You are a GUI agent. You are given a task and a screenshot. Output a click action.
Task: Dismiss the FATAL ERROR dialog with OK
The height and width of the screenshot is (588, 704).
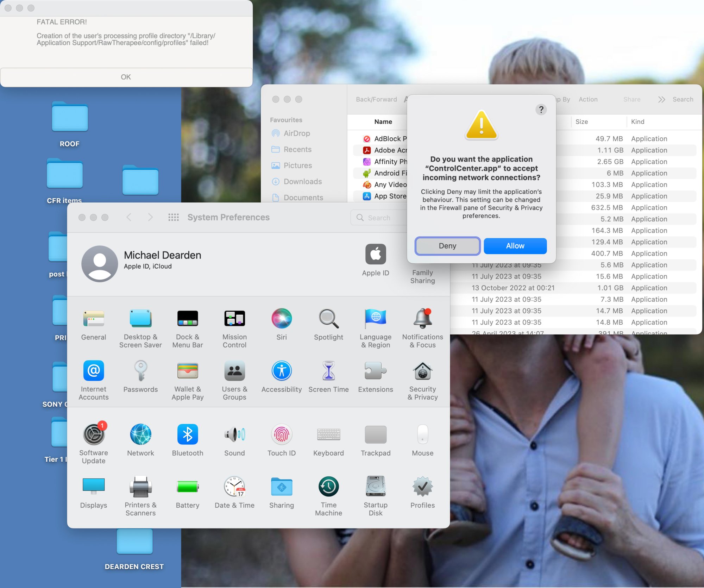[x=126, y=77]
